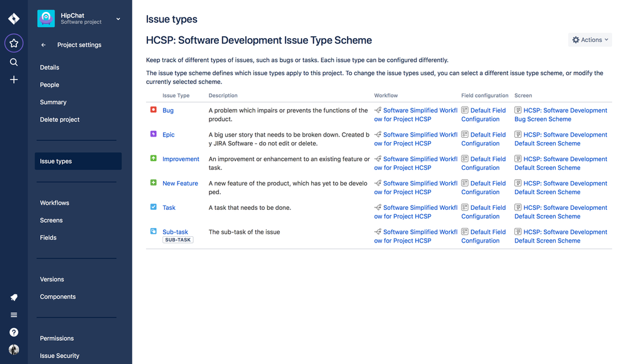The width and height of the screenshot is (626, 364).
Task: Click the purple Epic issue type icon
Action: coord(153,134)
